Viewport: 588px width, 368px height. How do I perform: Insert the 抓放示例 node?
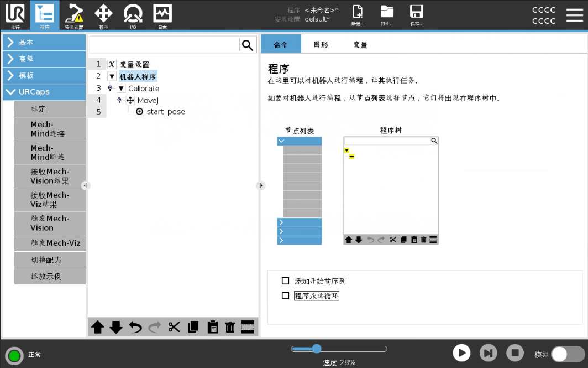(x=50, y=276)
